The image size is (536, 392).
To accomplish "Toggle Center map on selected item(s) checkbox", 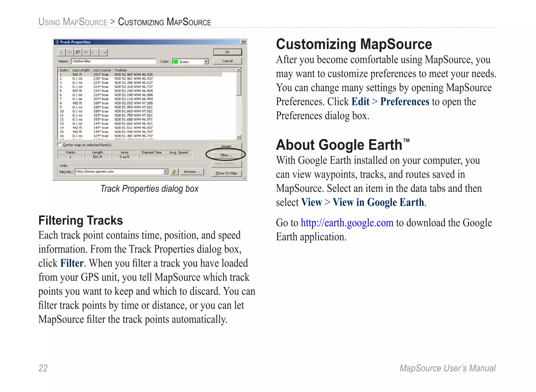I will (x=59, y=145).
